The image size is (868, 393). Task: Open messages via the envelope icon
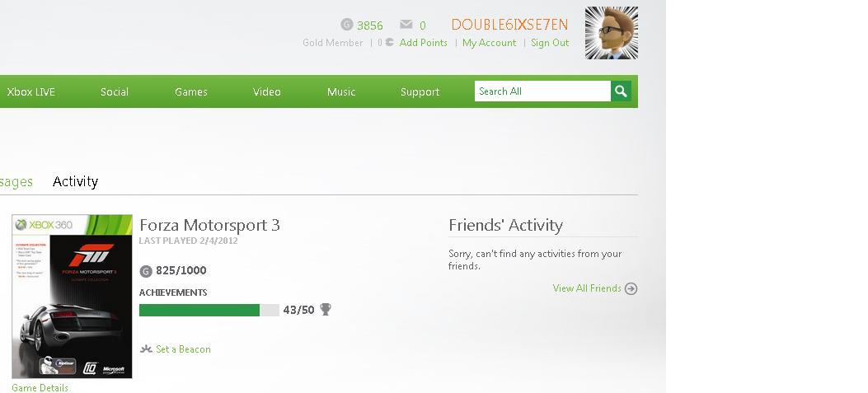coord(406,25)
